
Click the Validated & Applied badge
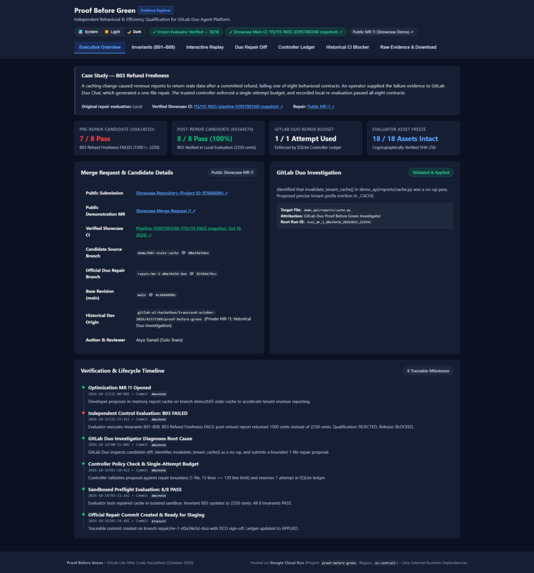431,172
